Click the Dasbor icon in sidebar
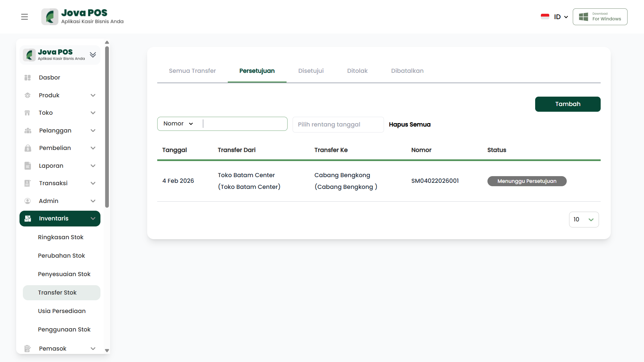 point(28,78)
